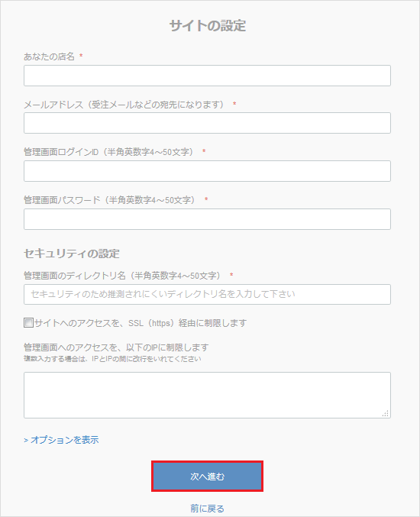Click the セキュリティの設定 heading

[72, 254]
